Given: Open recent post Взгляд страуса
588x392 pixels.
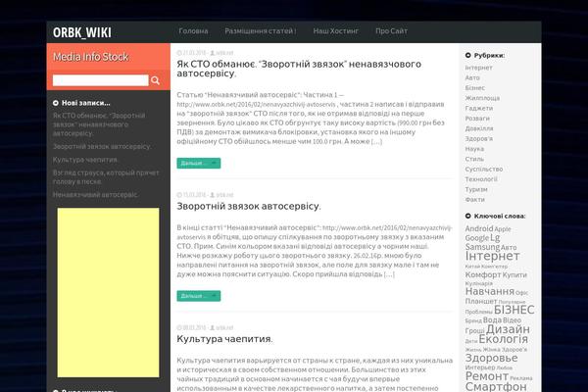Looking at the screenshot, I should coord(106,177).
